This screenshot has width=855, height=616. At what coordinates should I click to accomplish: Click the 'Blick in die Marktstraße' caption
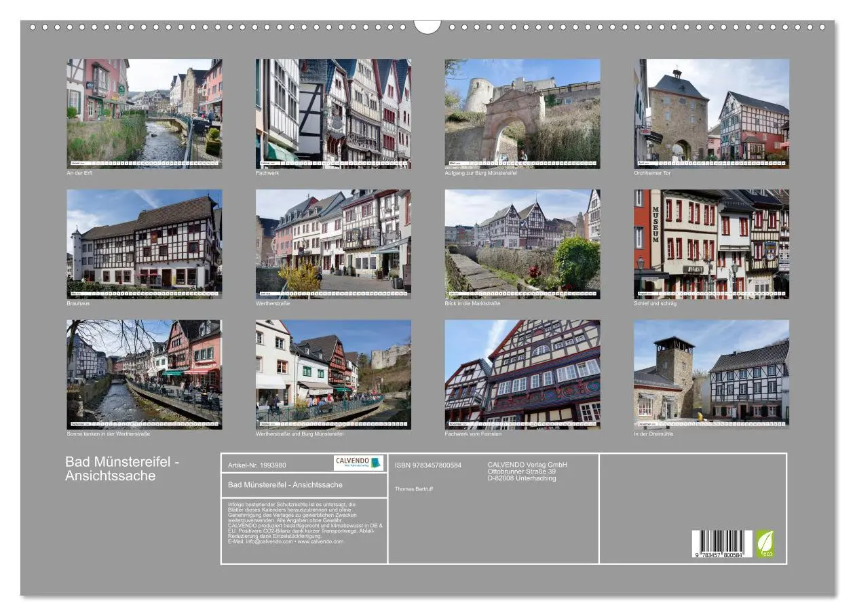[x=472, y=303]
